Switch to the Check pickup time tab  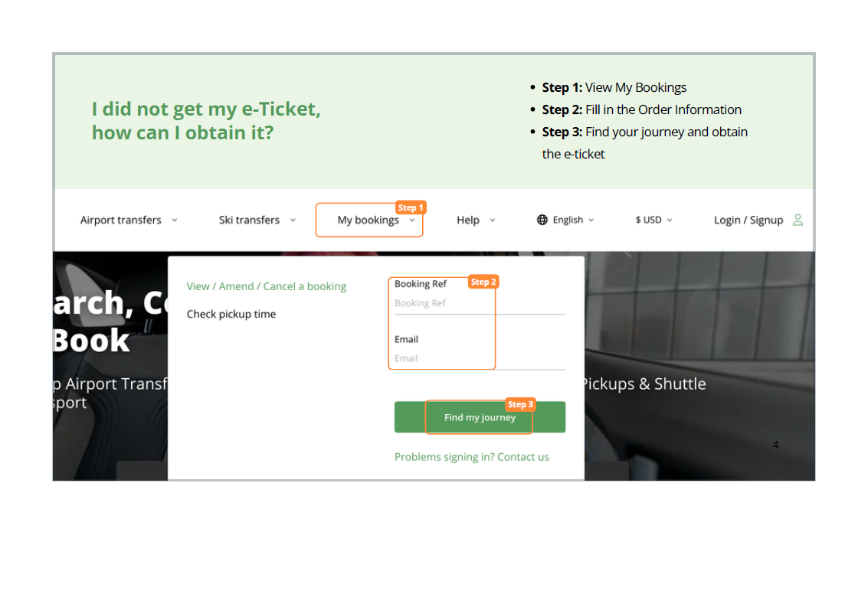[231, 314]
